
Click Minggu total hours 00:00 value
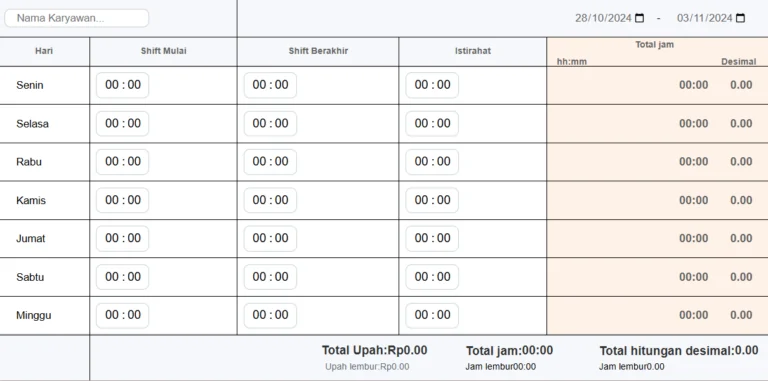[x=694, y=315]
